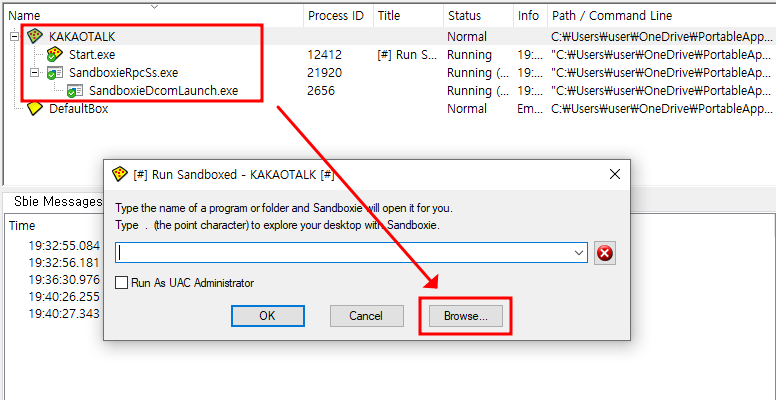The image size is (776, 400).
Task: Focus the program name input field
Action: tap(351, 253)
